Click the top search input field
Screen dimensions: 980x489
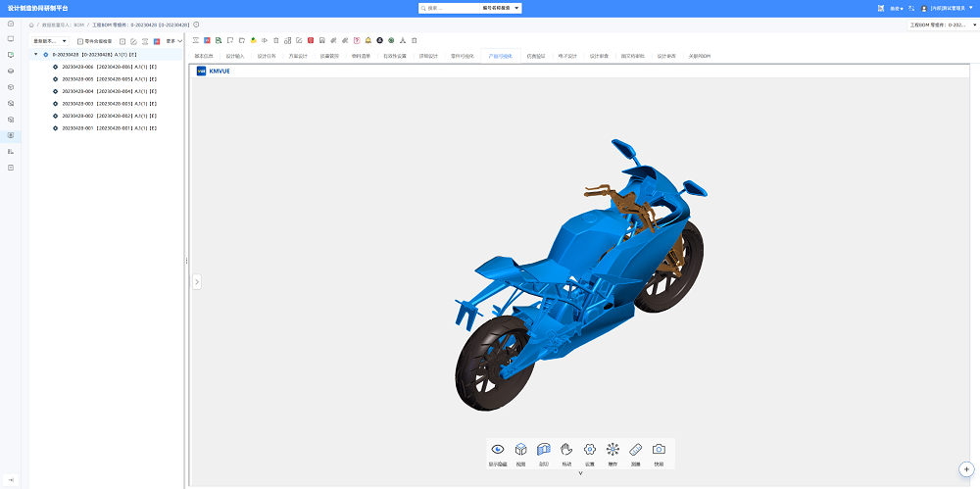pyautogui.click(x=449, y=8)
